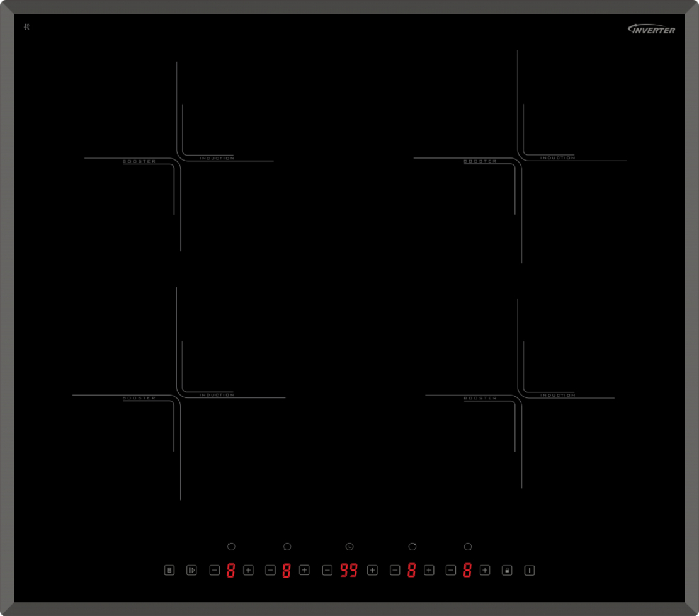The width and height of the screenshot is (699, 616).
Task: Click the Inverter logo
Action: pyautogui.click(x=651, y=29)
